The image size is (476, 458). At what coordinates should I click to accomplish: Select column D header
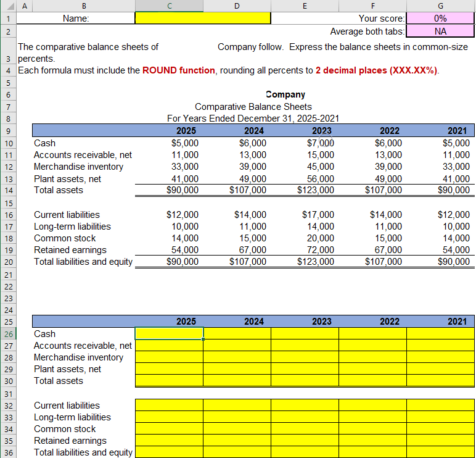(x=237, y=6)
